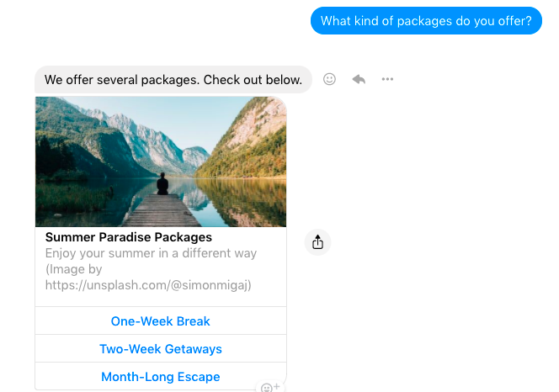
Task: Reply using the curved arrow icon
Action: tap(359, 79)
